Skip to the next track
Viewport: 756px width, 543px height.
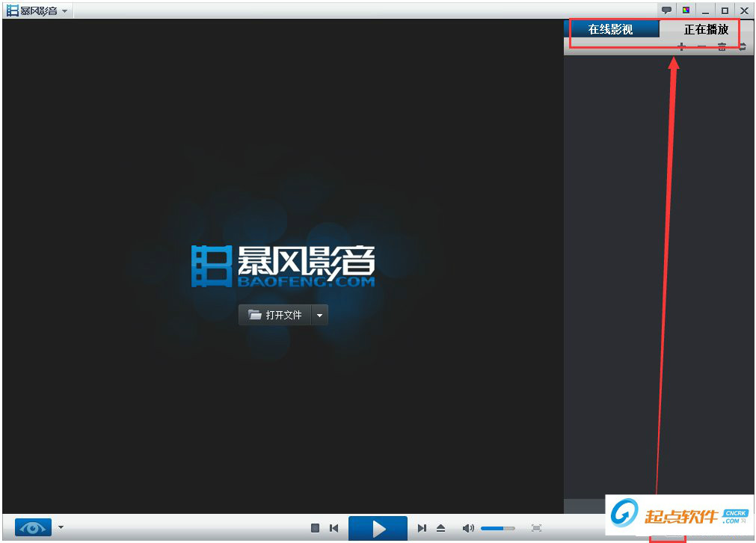click(x=422, y=528)
